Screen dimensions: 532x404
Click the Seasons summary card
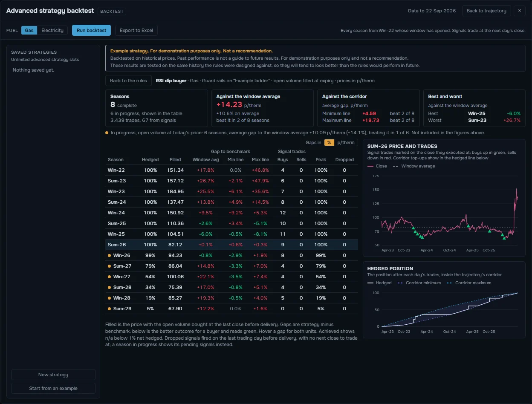point(156,108)
